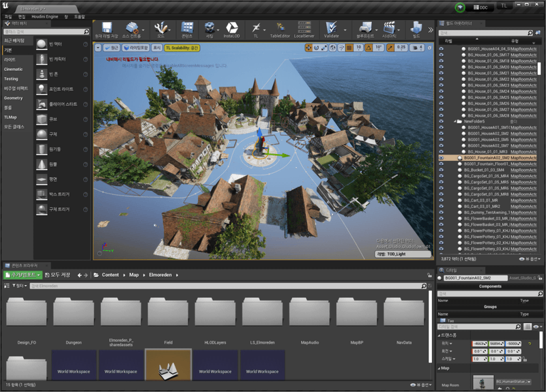
Task: Select the Player Start actor icon
Action: tap(42, 104)
